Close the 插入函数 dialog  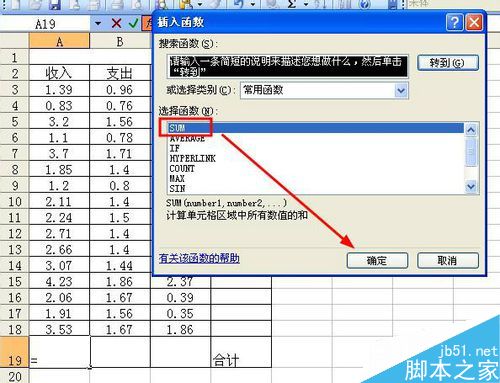click(474, 22)
